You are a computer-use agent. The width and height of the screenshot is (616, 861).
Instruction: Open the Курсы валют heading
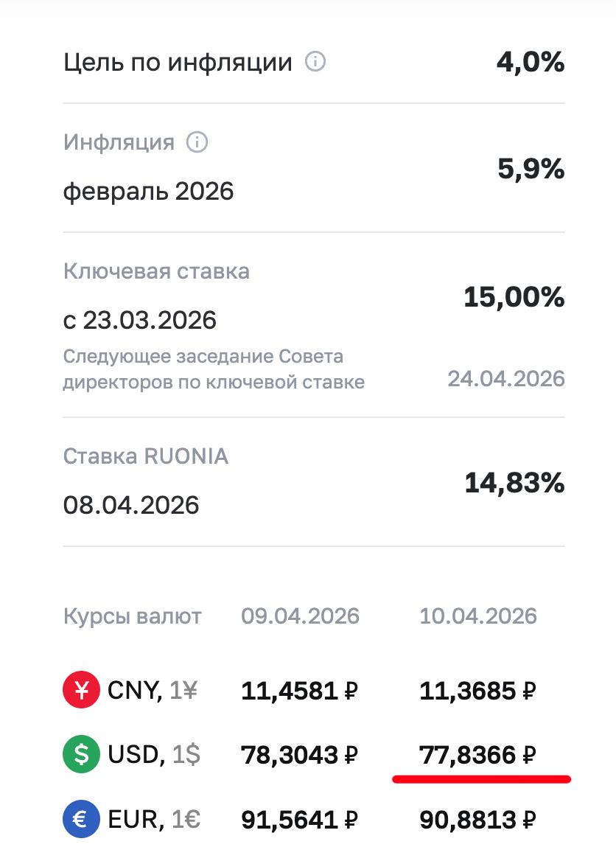(133, 616)
